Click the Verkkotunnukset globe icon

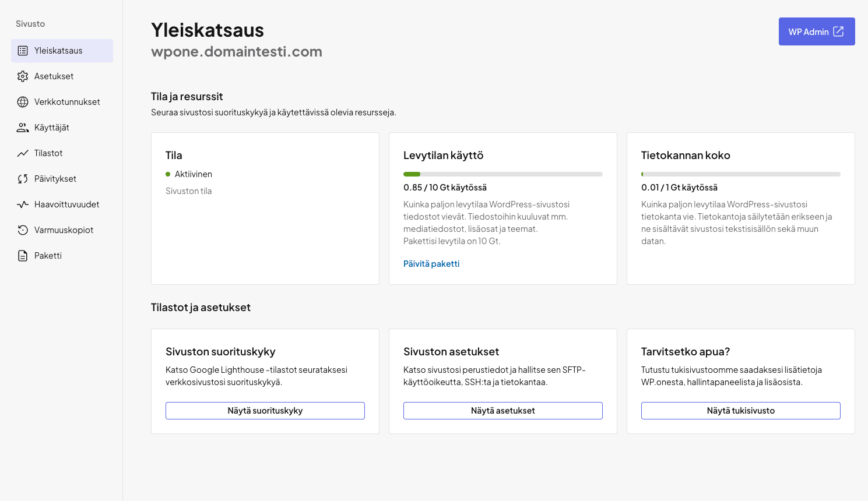click(x=23, y=102)
